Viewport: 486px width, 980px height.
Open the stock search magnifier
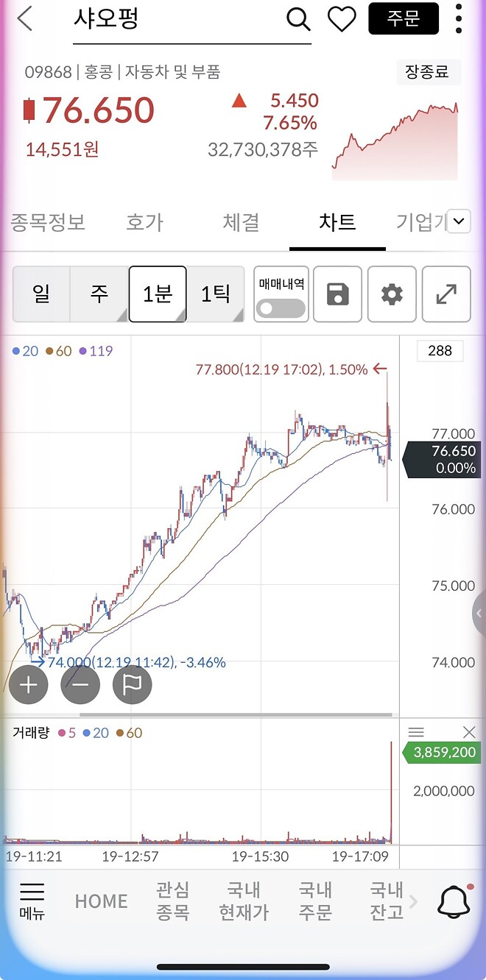(x=297, y=19)
